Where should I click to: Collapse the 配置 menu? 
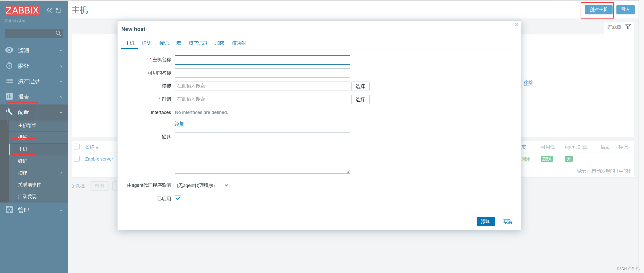click(61, 112)
